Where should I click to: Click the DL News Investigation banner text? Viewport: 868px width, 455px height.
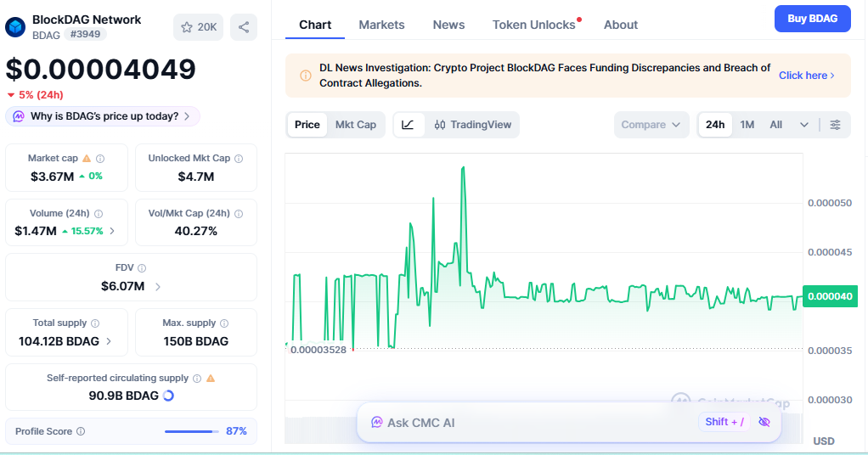pos(544,76)
